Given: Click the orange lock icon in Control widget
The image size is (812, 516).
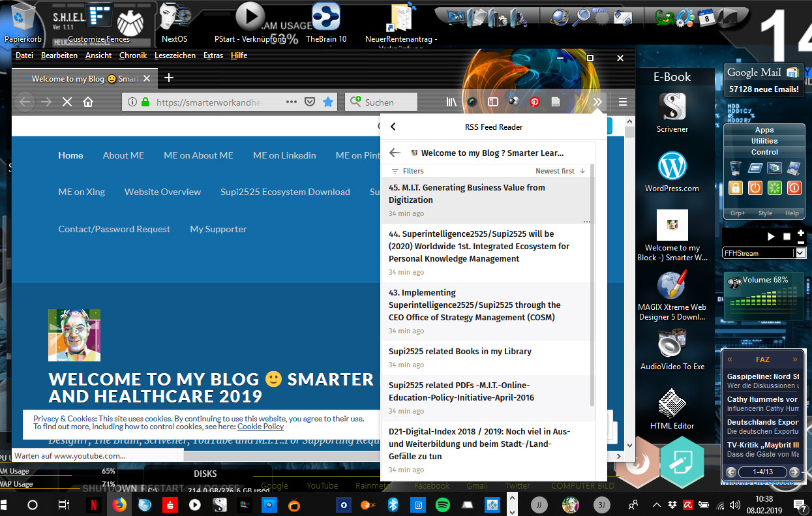Looking at the screenshot, I should point(736,188).
